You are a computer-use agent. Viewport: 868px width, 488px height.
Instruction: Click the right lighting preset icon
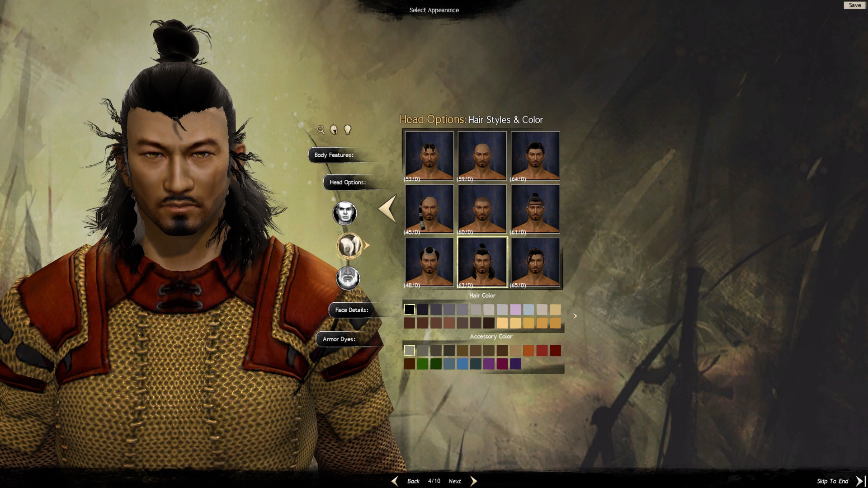[348, 129]
